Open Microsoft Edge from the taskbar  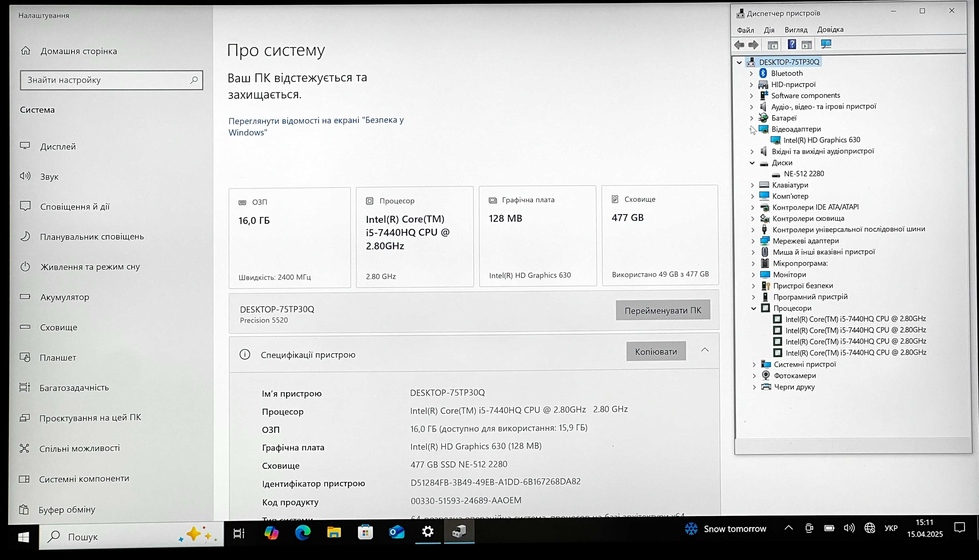point(303,532)
